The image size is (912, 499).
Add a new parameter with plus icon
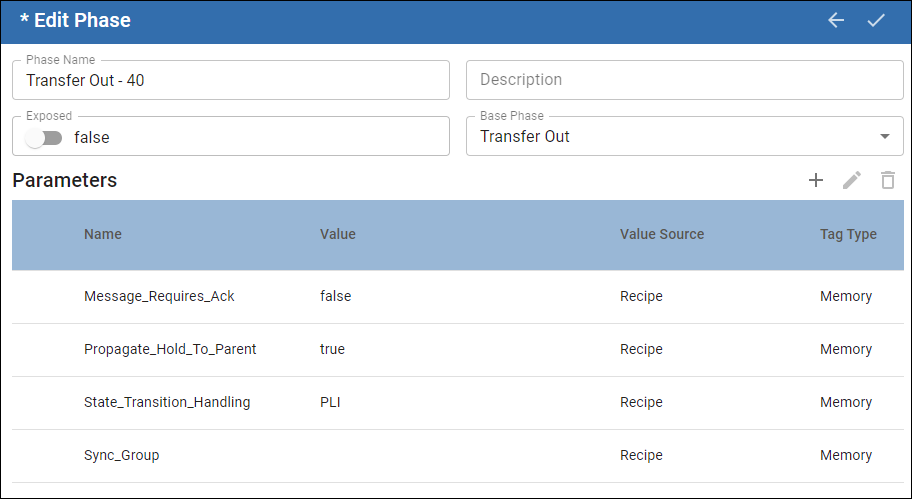coord(816,180)
